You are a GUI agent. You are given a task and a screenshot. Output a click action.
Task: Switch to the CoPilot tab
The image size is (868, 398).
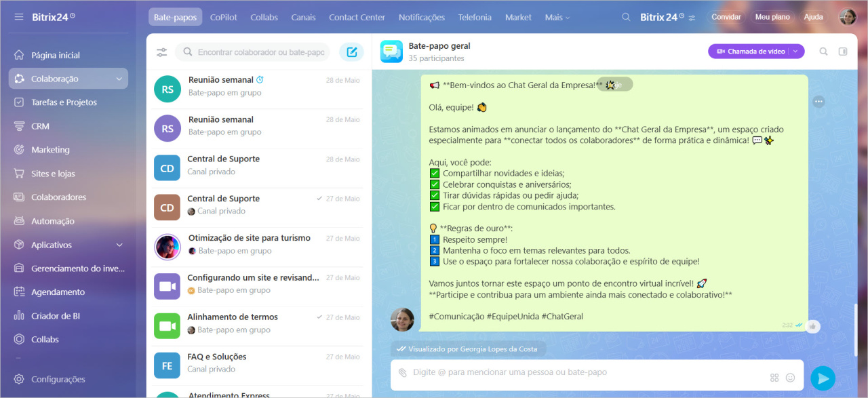223,18
